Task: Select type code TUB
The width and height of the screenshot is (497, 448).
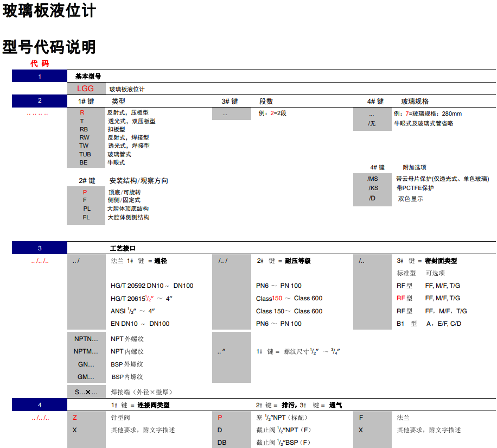Action: point(85,154)
